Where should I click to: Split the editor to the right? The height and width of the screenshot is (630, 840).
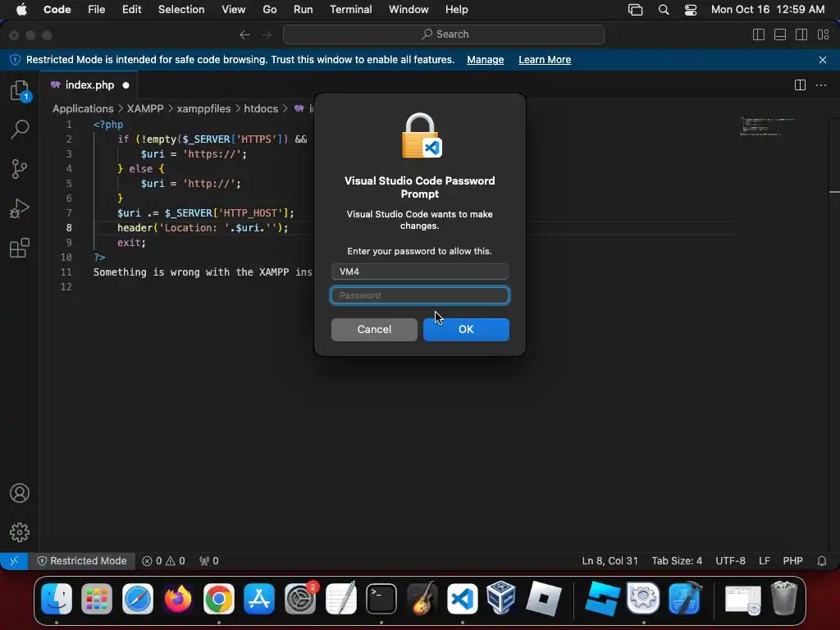(x=800, y=85)
